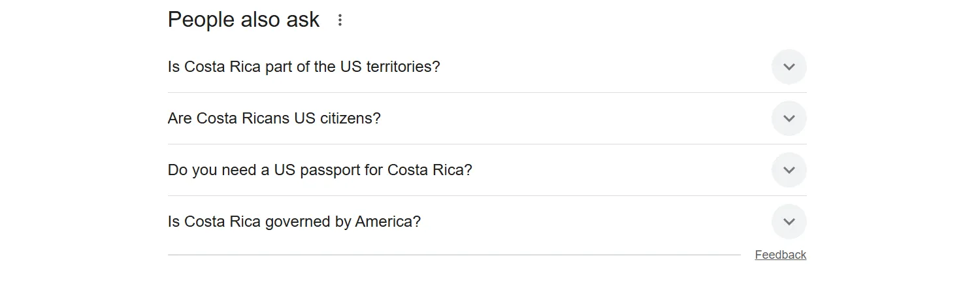This screenshot has width=980, height=281.
Task: Click the Feedback link
Action: point(780,255)
